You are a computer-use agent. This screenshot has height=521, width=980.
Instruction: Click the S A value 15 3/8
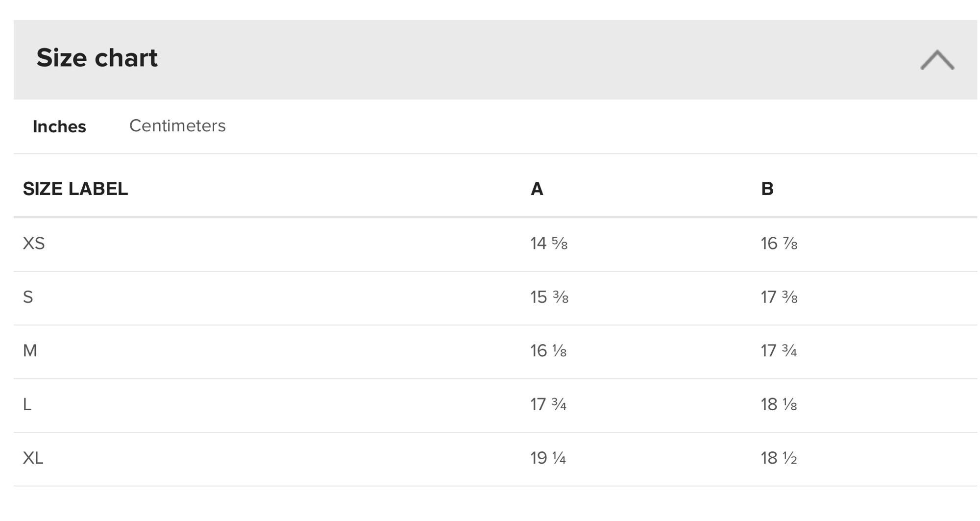549,298
